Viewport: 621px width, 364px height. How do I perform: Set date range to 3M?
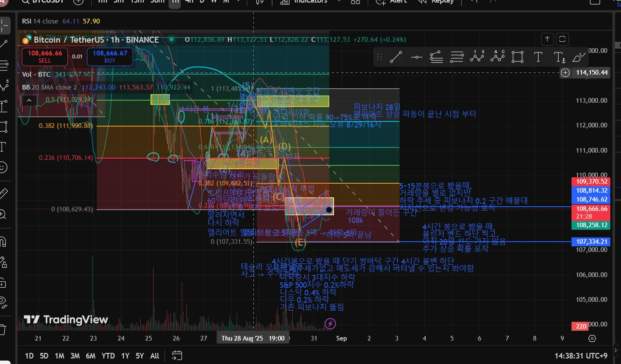(75, 355)
